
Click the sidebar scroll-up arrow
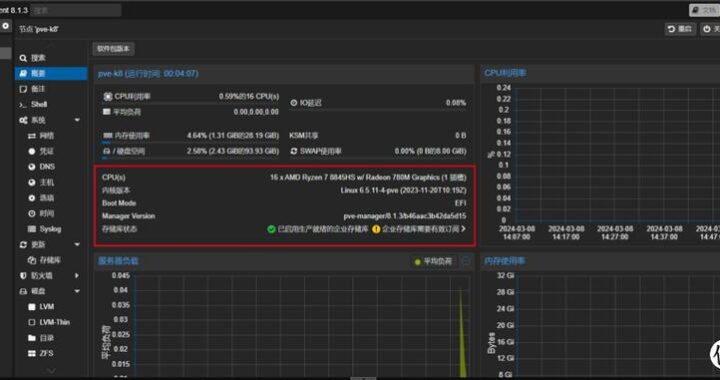[x=51, y=45]
